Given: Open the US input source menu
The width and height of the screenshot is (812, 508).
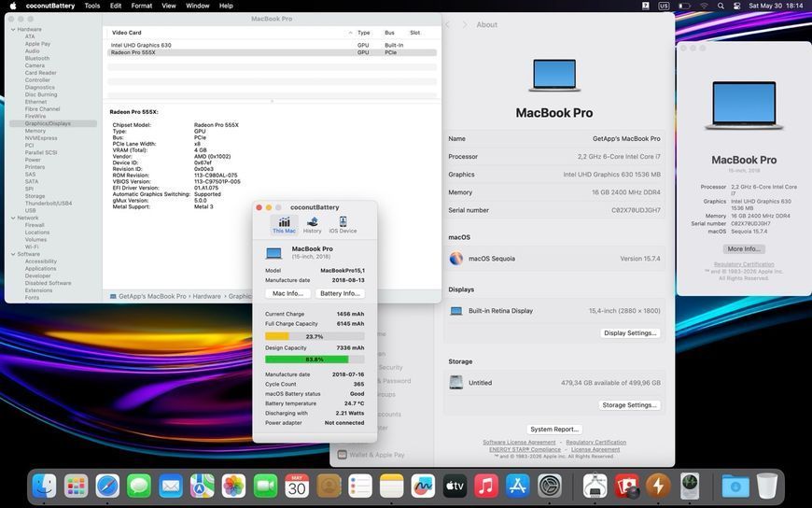Looking at the screenshot, I should tap(664, 6).
